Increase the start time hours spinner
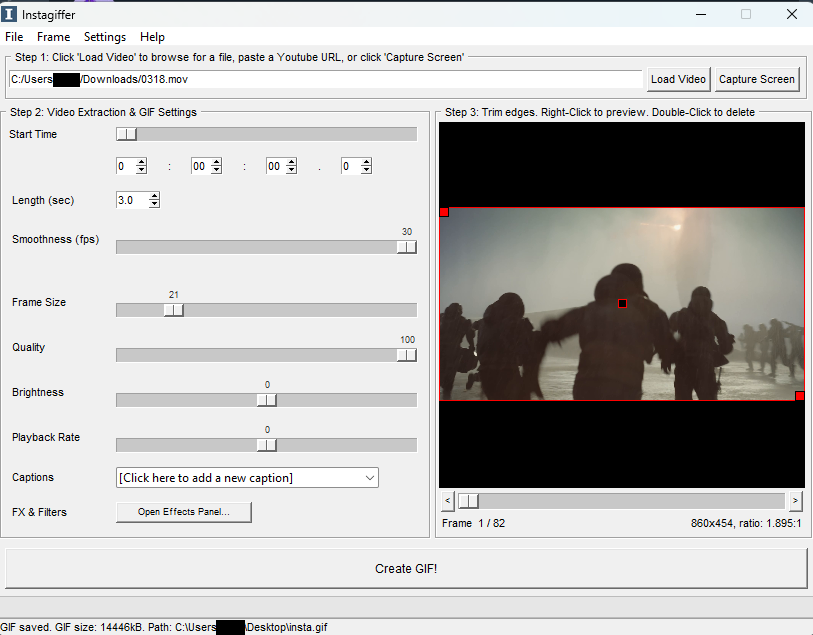The width and height of the screenshot is (813, 635). coord(142,162)
